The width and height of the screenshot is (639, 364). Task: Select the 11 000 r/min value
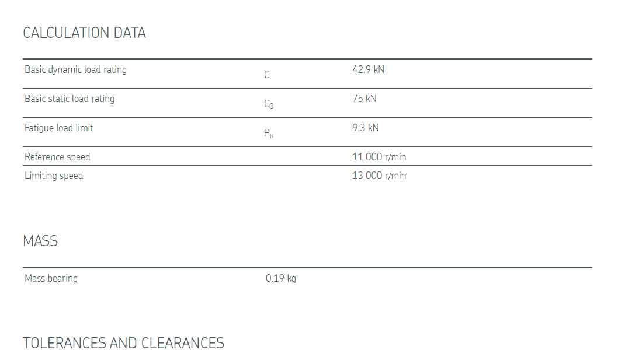[379, 157]
